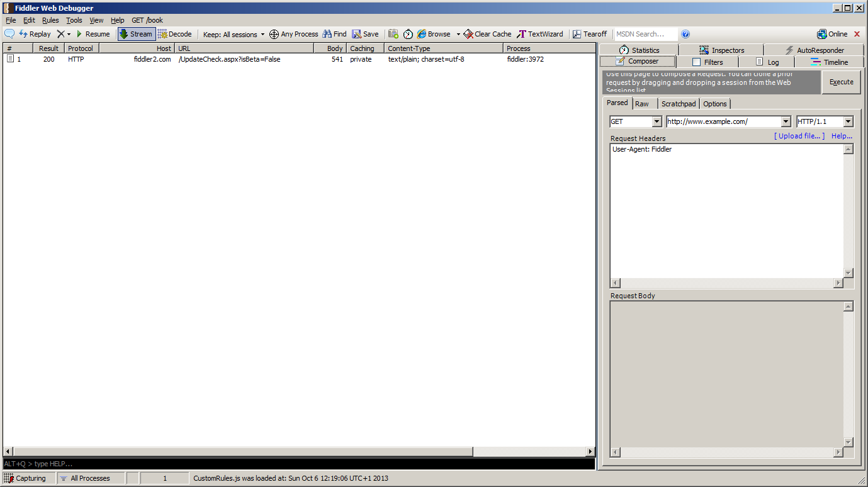Click the blue help question icon
This screenshot has height=487, width=868.
[685, 34]
